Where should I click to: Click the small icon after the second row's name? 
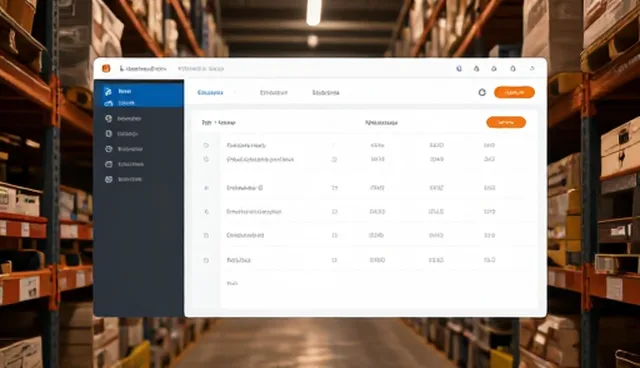[x=334, y=160]
